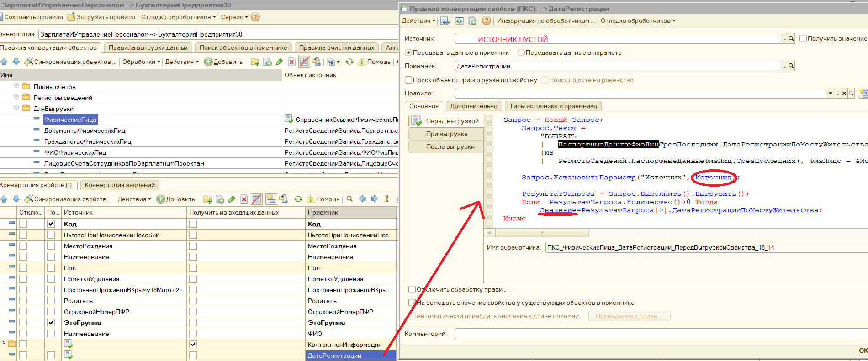Open Действия dropdown in object rules toolbar

coord(182,62)
